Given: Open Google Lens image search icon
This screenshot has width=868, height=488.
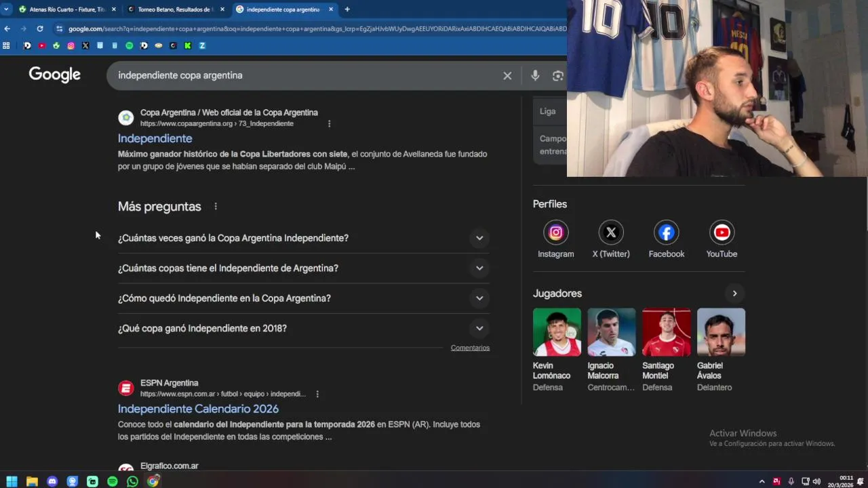Looking at the screenshot, I should coord(557,76).
